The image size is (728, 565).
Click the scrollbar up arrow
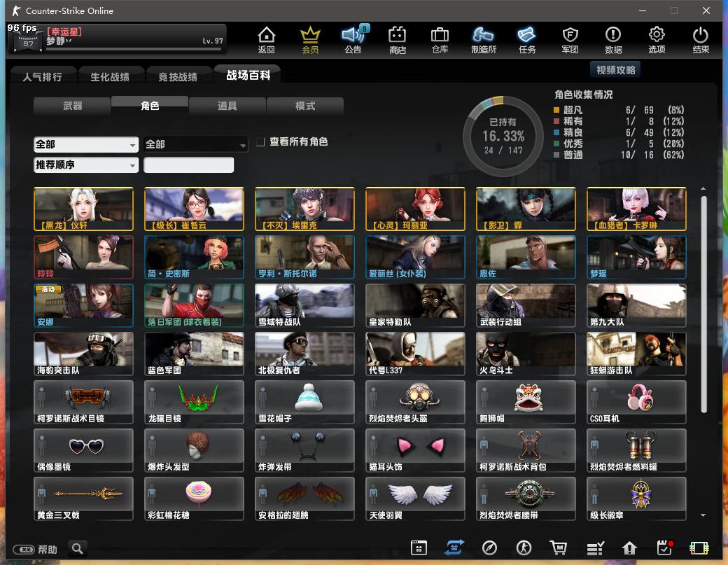point(703,188)
